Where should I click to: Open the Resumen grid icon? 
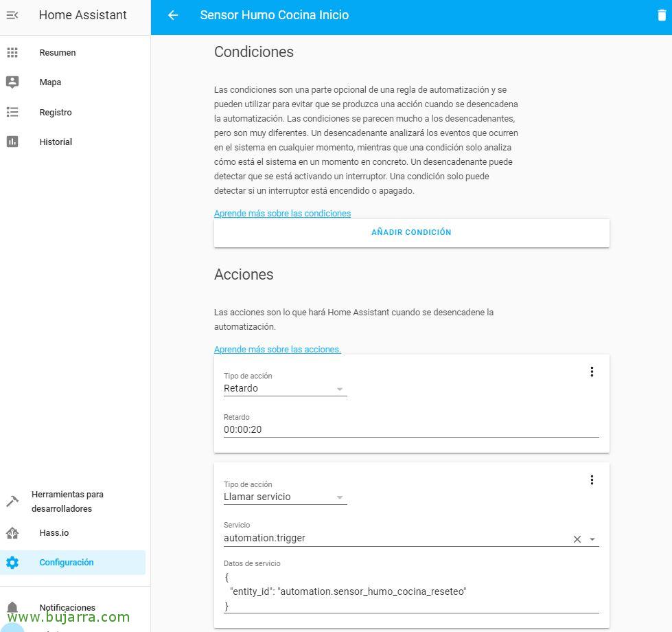12,53
